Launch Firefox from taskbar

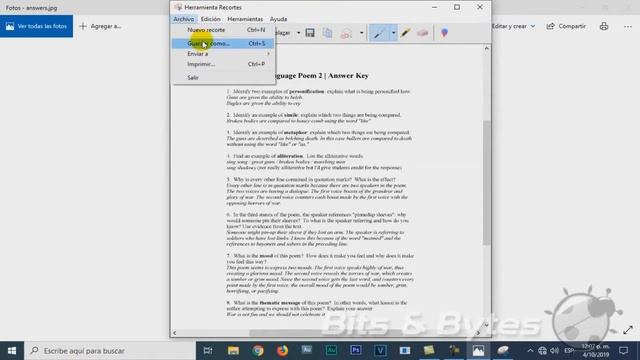click(282, 351)
